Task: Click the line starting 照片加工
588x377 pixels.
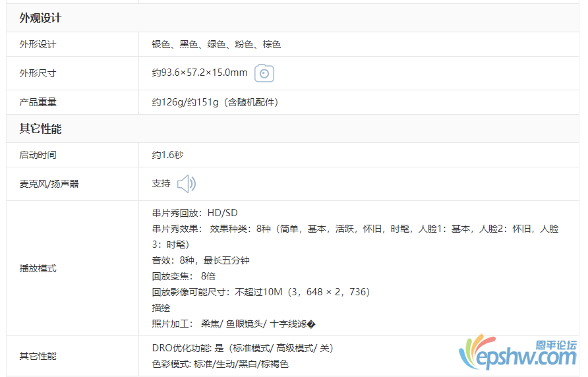Action: click(x=233, y=324)
